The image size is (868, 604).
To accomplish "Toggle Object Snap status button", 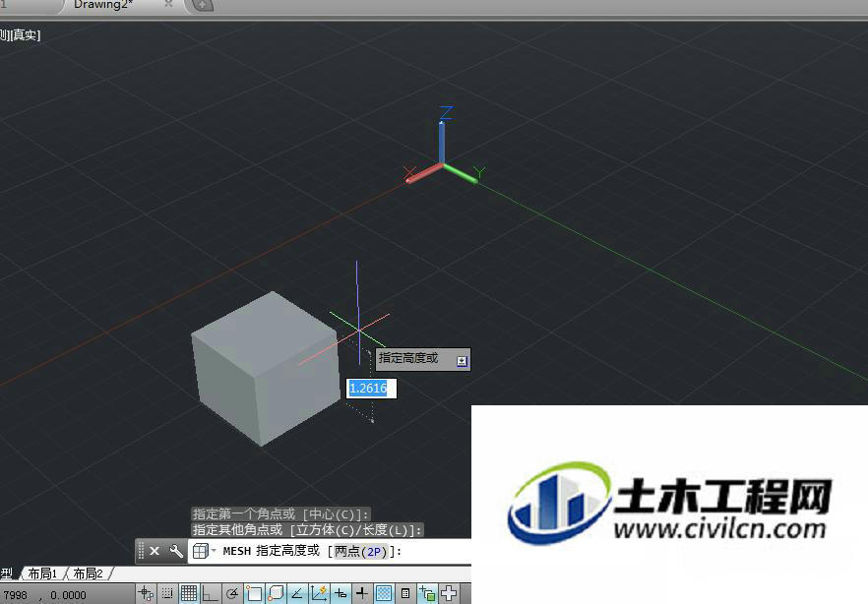I will click(254, 593).
